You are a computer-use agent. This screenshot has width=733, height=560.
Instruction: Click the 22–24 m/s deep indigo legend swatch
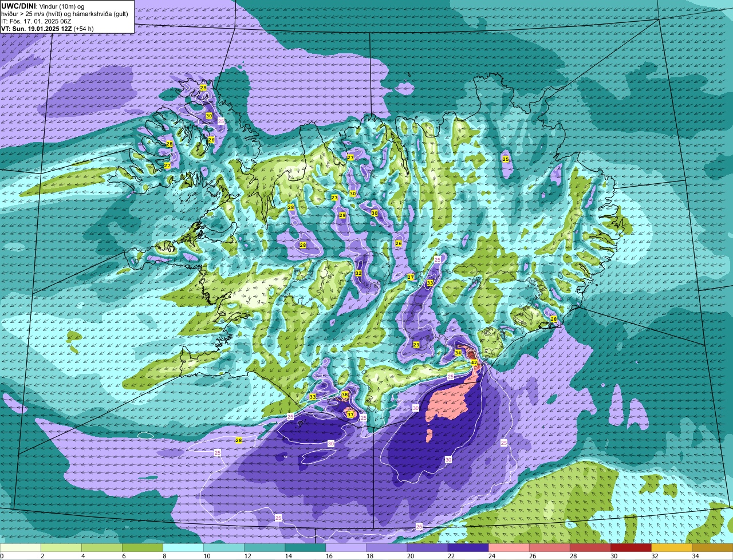[x=468, y=547]
